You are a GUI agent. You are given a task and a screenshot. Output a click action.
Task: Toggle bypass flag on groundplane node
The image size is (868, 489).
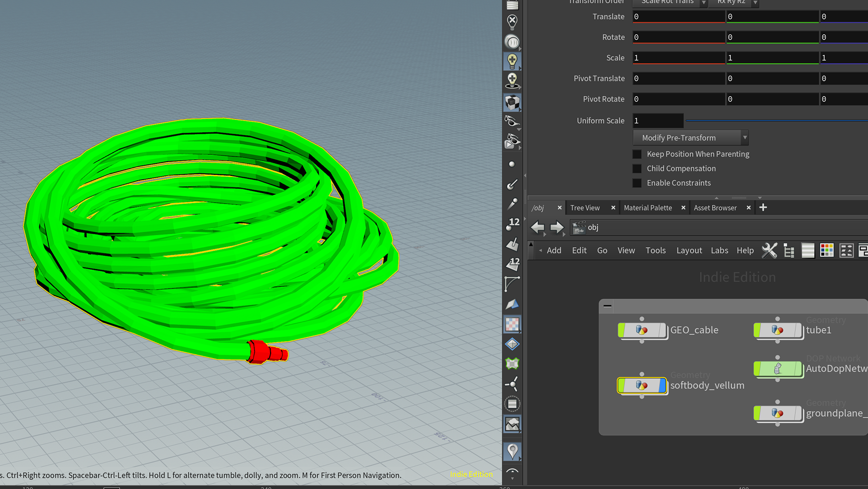coord(758,413)
